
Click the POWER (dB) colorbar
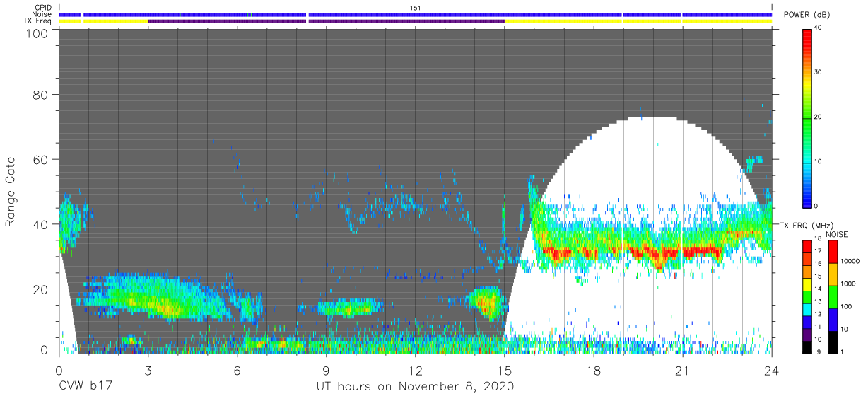coord(807,117)
